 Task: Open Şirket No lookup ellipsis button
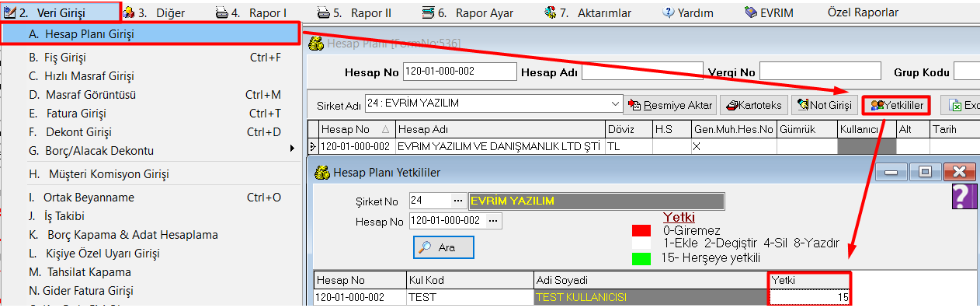[458, 201]
